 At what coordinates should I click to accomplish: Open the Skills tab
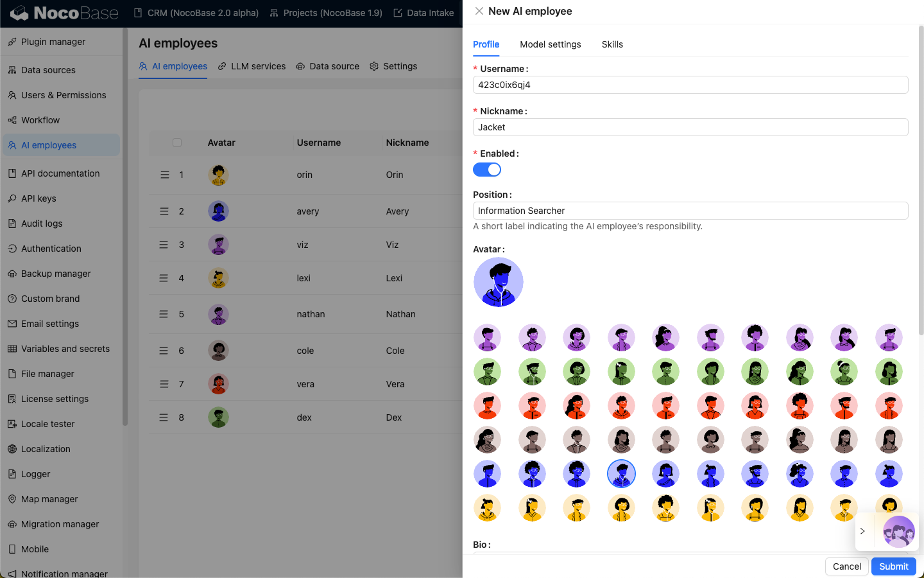coord(612,44)
